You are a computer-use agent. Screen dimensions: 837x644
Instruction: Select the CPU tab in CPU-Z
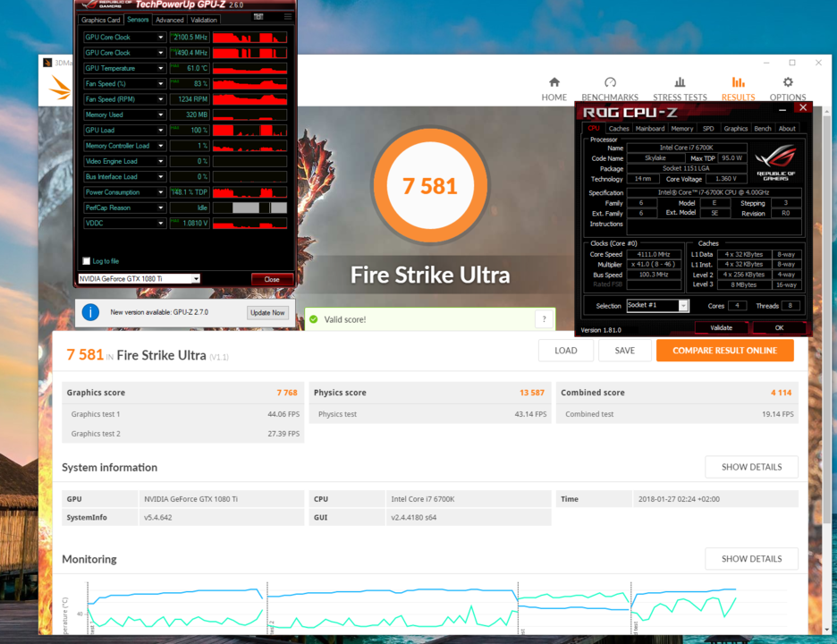point(594,128)
